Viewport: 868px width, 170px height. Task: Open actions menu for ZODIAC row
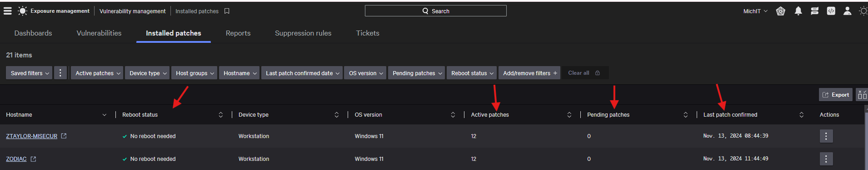(826, 159)
